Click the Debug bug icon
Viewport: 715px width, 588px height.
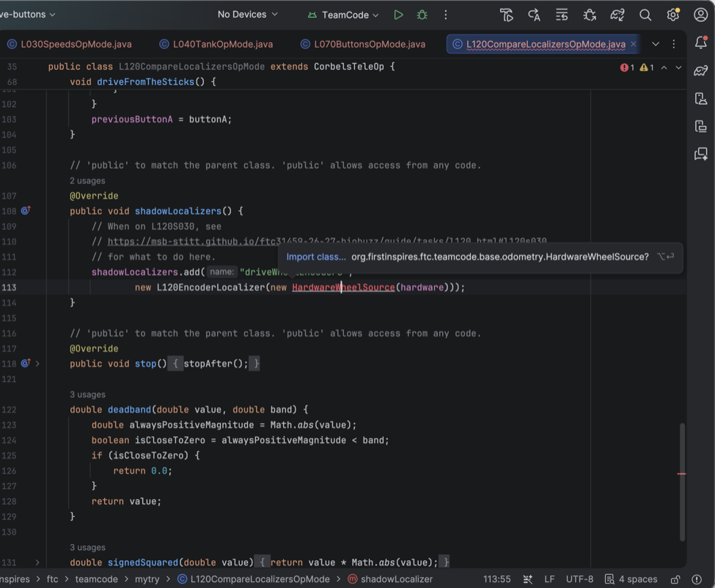[422, 15]
